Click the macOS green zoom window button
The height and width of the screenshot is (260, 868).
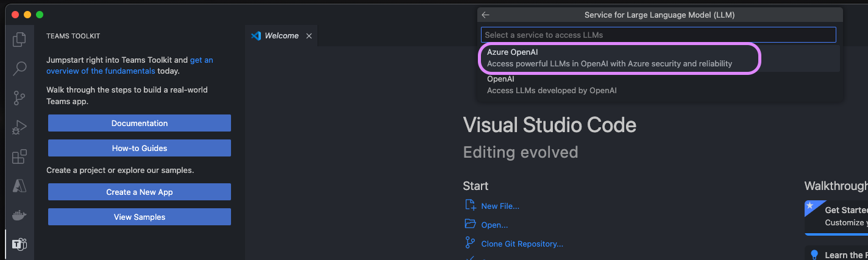40,15
